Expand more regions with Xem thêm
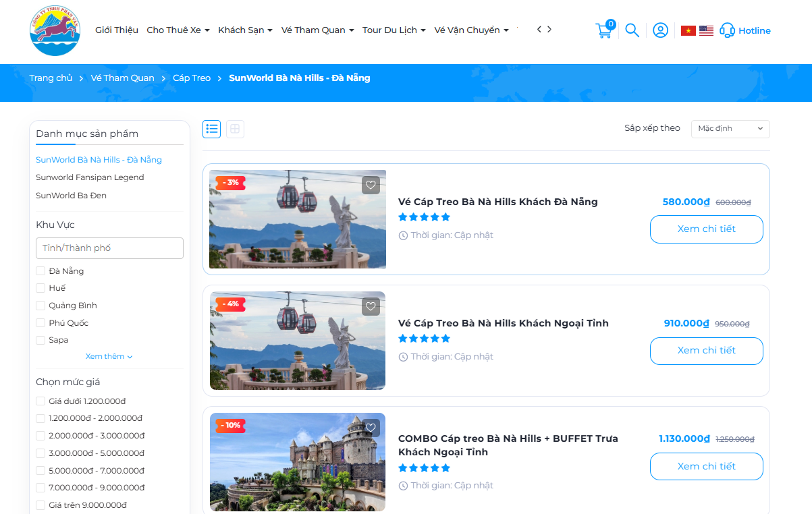The image size is (812, 514). click(x=109, y=356)
